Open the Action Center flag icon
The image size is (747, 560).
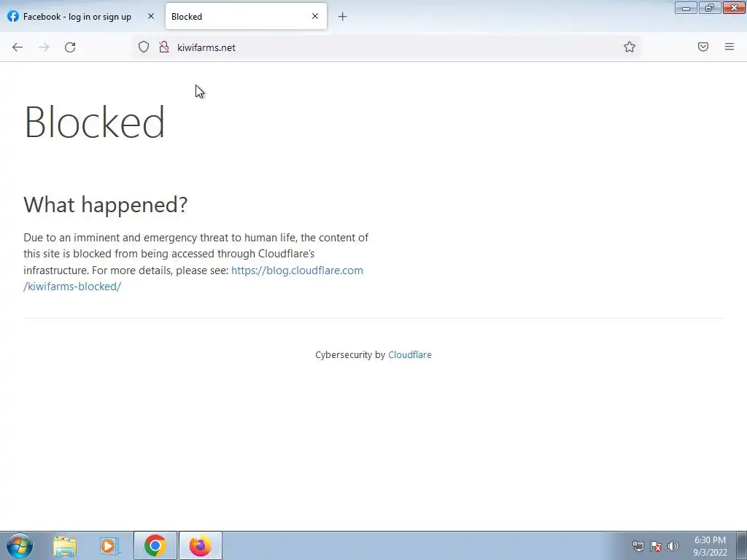[x=656, y=546]
